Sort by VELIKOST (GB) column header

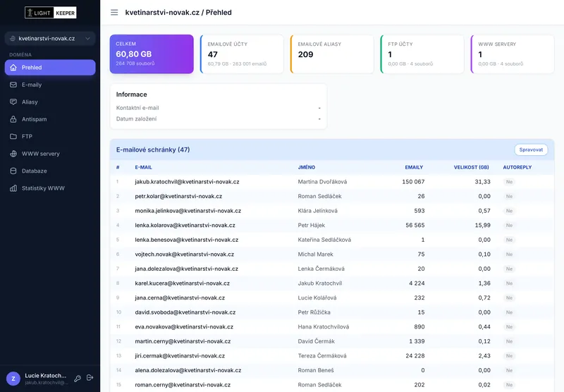click(471, 167)
